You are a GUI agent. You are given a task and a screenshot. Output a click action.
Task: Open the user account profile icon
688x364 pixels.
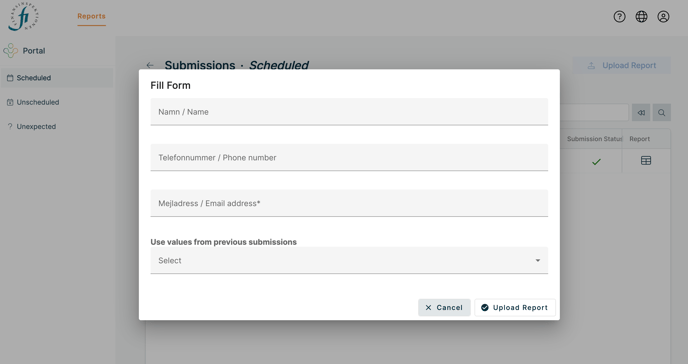pyautogui.click(x=663, y=17)
